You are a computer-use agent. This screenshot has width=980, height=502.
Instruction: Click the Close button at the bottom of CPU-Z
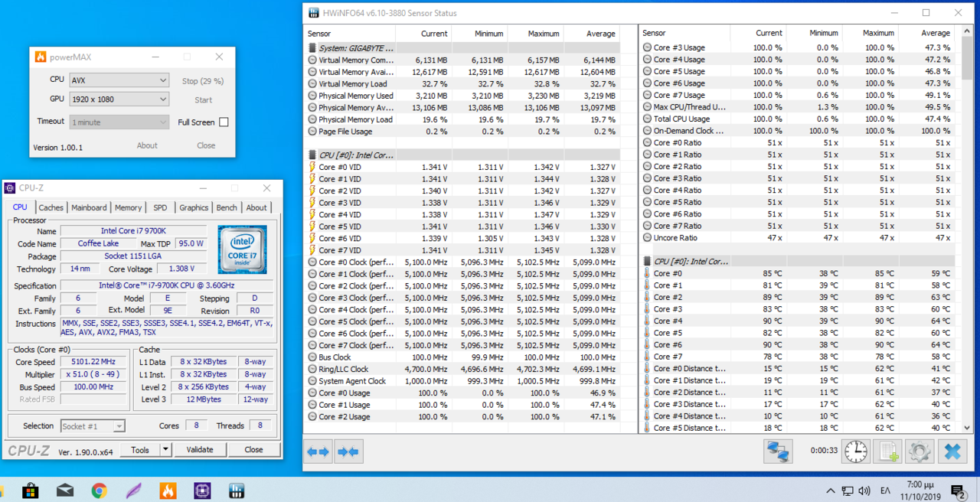(254, 450)
